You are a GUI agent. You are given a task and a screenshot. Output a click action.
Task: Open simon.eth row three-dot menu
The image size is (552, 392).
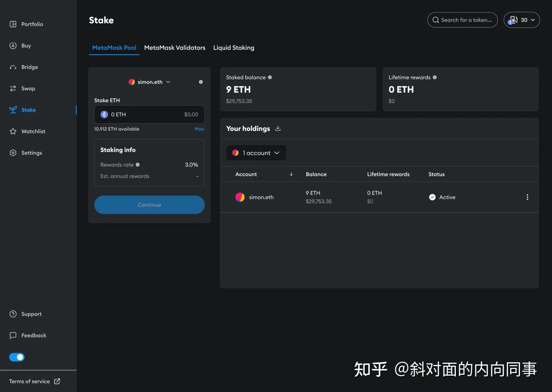(527, 197)
